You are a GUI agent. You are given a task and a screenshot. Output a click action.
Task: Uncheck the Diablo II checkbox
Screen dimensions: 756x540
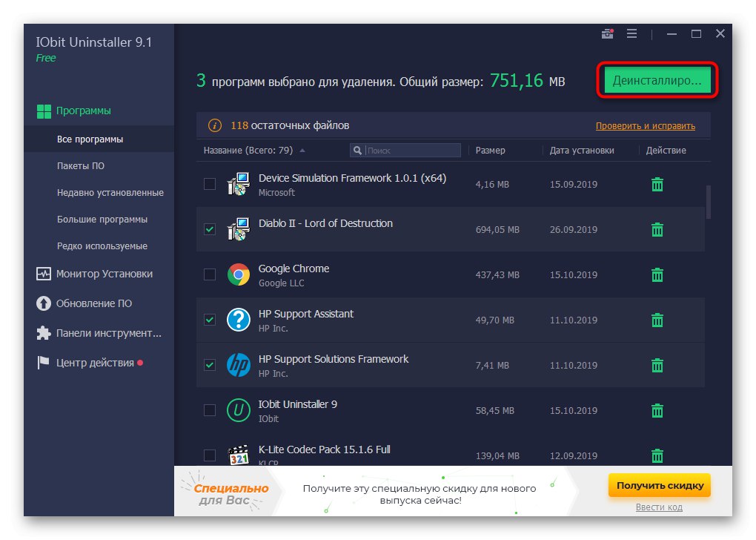(x=210, y=229)
